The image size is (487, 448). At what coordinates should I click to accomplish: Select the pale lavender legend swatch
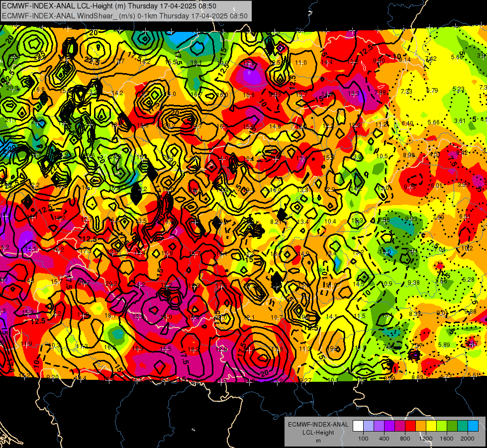point(369,426)
